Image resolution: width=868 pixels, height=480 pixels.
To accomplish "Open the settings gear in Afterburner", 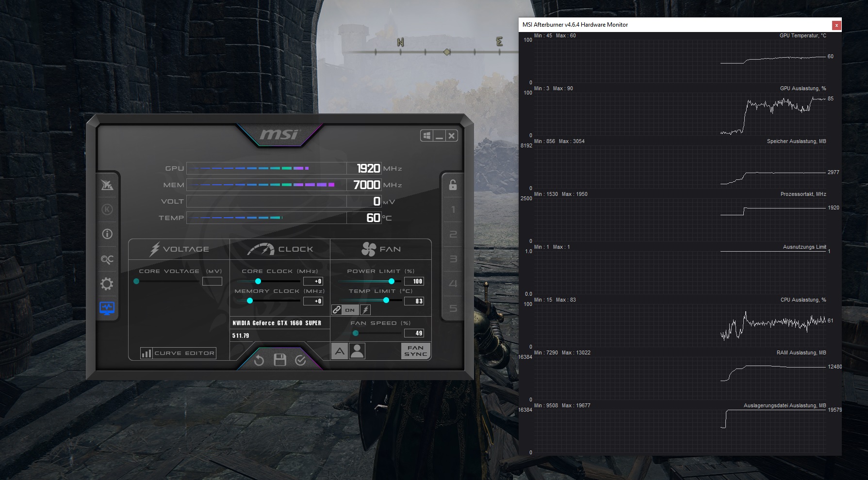I will (107, 284).
